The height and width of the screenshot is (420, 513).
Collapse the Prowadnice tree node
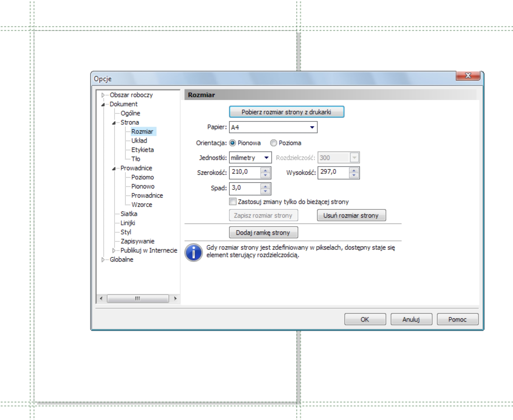[114, 168]
